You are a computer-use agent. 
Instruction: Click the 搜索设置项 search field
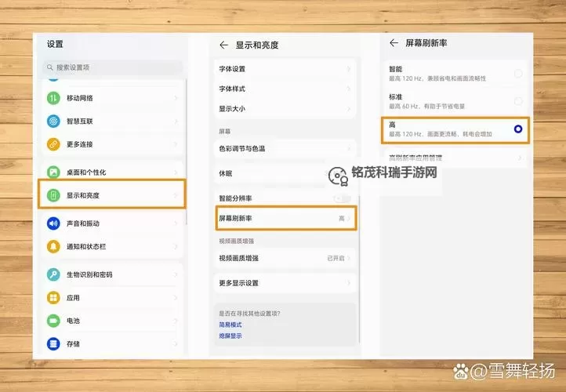pos(113,67)
